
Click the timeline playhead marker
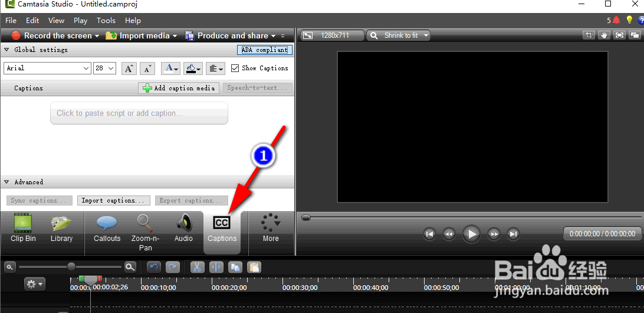click(x=90, y=280)
